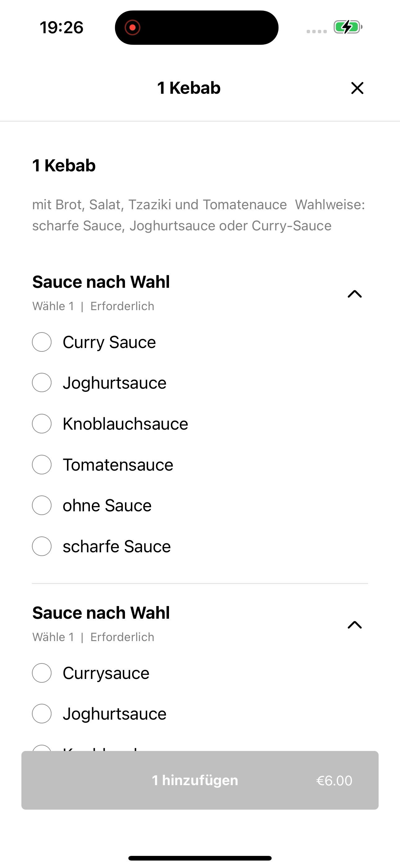This screenshot has width=400, height=868.
Task: Tap the 19:26 status bar clock
Action: pos(62,28)
